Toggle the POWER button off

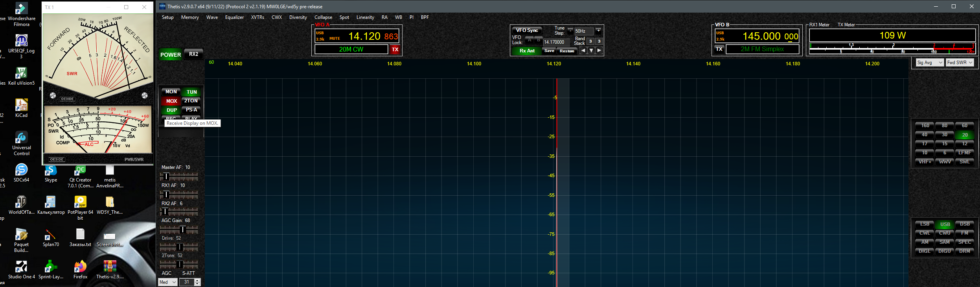click(x=171, y=55)
